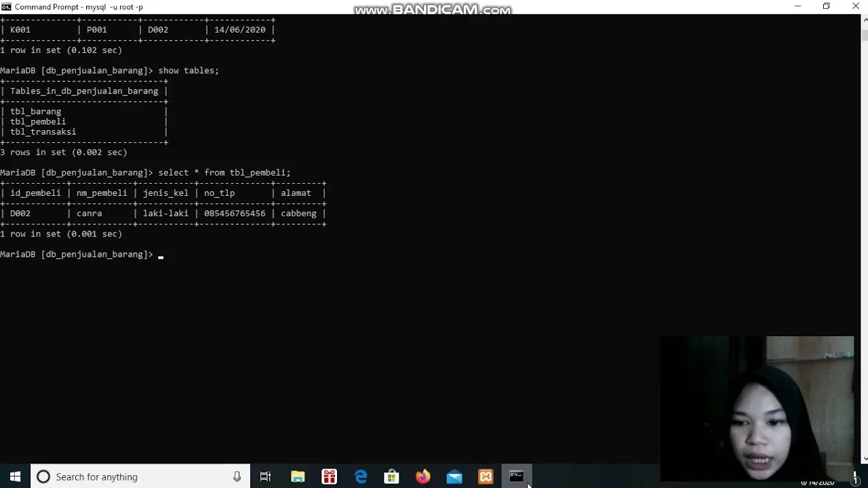The image size is (868, 488).
Task: Click the phone number '085456765456'
Action: 235,213
